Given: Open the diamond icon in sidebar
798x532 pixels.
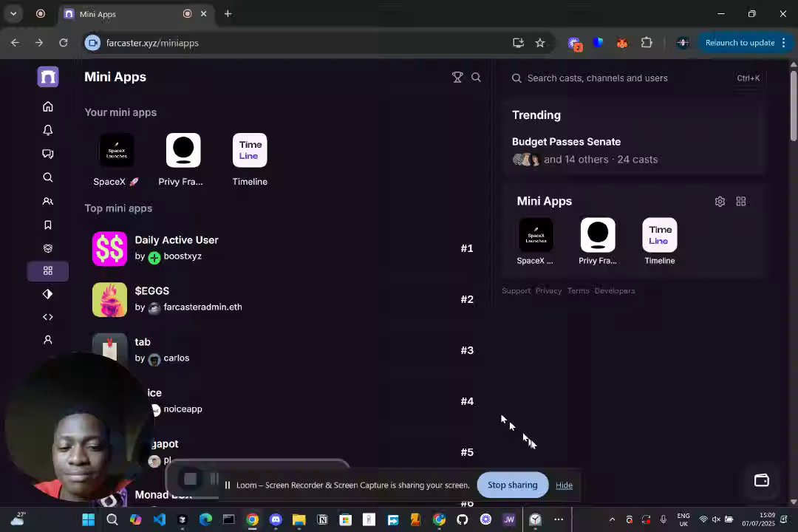Looking at the screenshot, I should click(48, 294).
